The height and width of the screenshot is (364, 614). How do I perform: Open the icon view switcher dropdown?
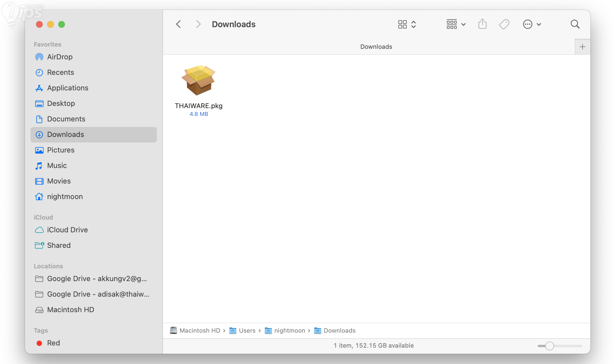click(x=407, y=24)
